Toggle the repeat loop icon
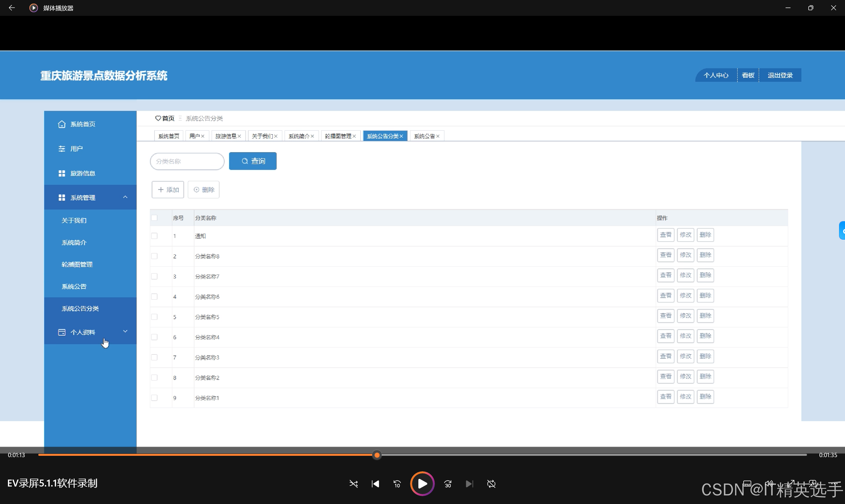This screenshot has height=504, width=845. click(x=491, y=484)
